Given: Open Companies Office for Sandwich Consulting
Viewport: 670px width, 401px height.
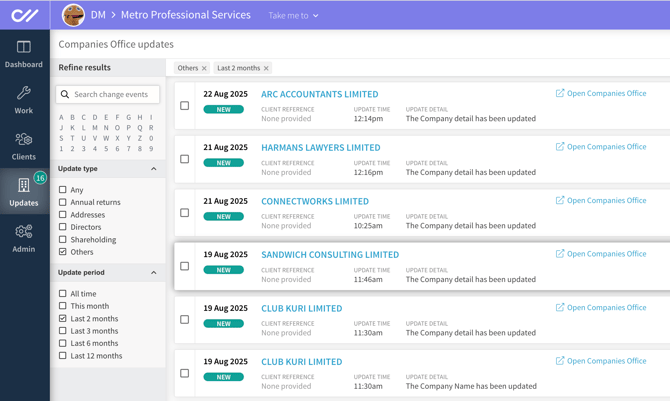Looking at the screenshot, I should (601, 254).
